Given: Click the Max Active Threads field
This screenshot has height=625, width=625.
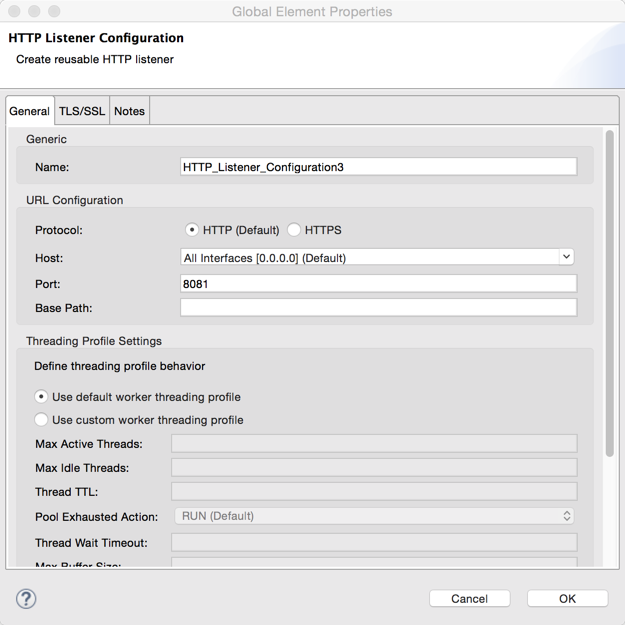Looking at the screenshot, I should click(374, 444).
